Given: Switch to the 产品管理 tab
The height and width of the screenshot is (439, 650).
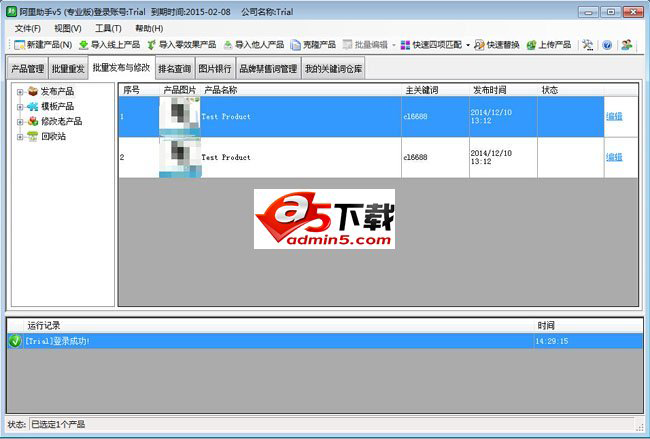Looking at the screenshot, I should pos(27,68).
